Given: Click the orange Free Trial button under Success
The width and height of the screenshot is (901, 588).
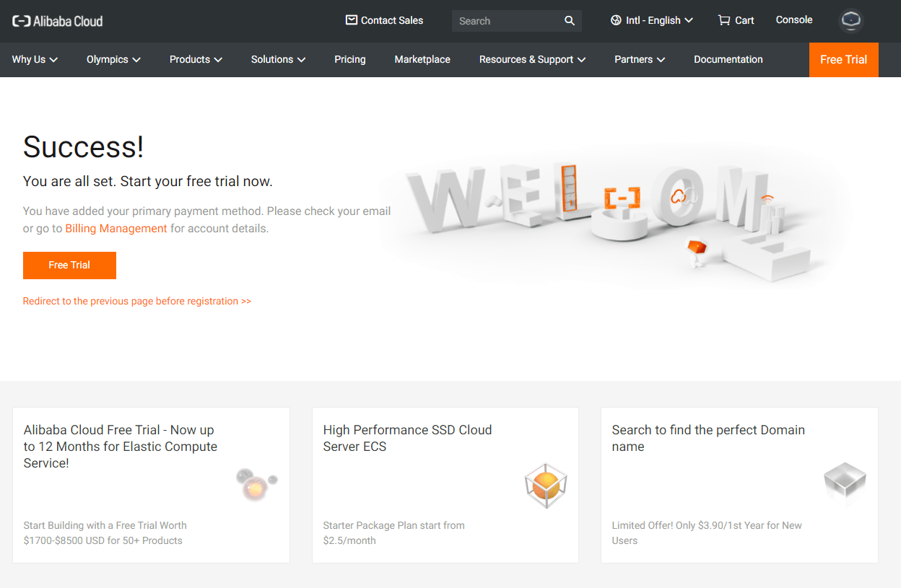Looking at the screenshot, I should 69,266.
